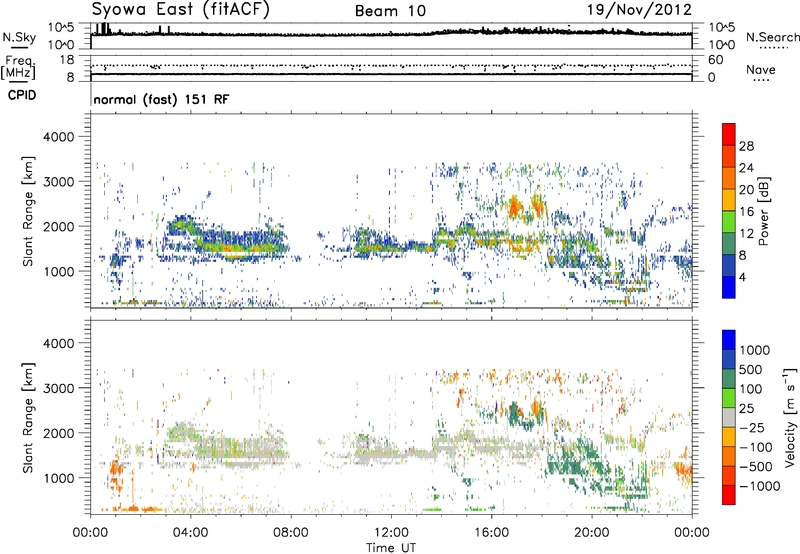
Task: Pick the red bottom segment of Velocity colorbar
Action: [x=729, y=495]
